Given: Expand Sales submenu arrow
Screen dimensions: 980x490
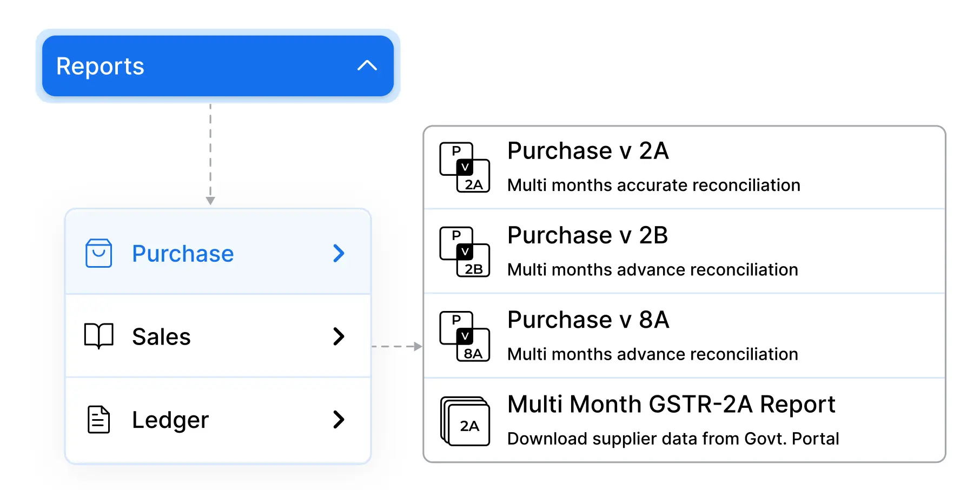Looking at the screenshot, I should point(339,336).
